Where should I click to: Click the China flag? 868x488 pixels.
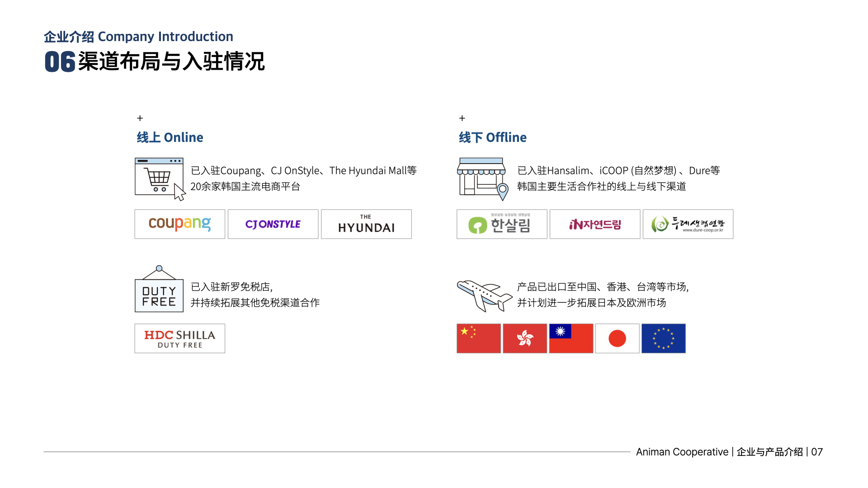pos(479,338)
